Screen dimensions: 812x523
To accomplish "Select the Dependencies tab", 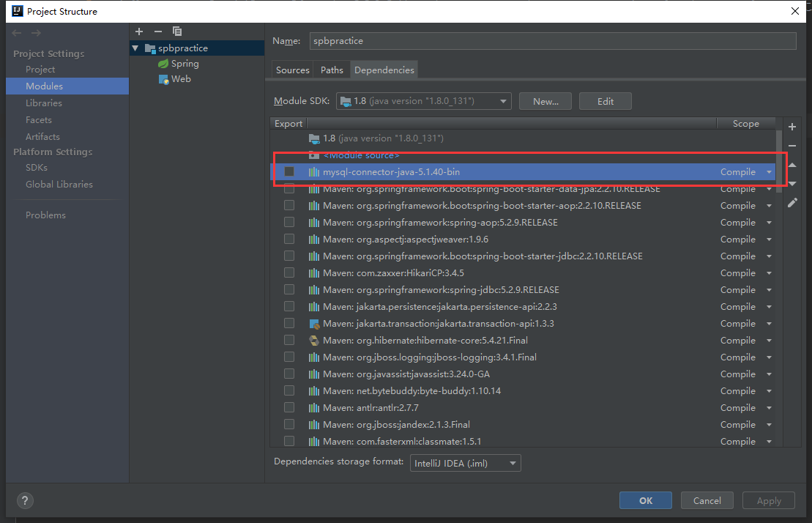I will coord(384,70).
